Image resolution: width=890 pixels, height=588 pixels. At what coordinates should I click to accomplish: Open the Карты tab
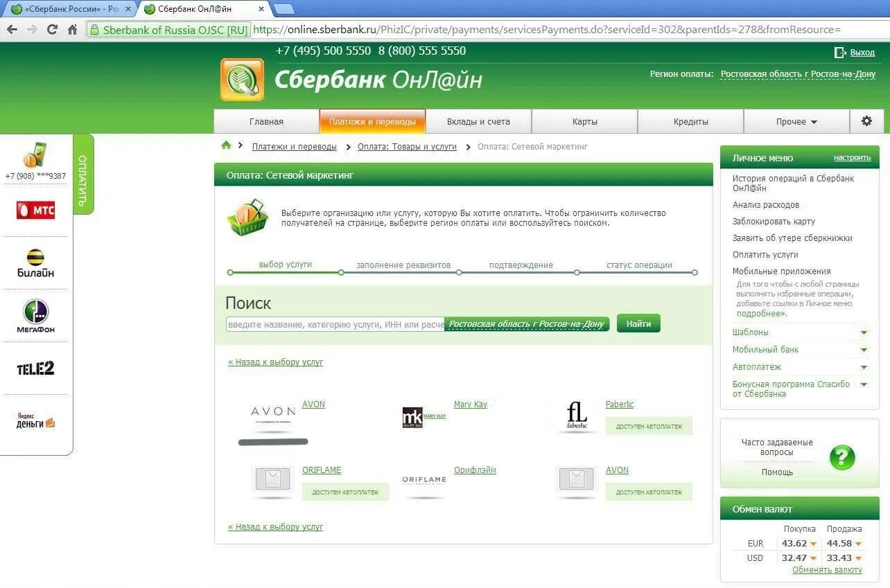click(584, 121)
